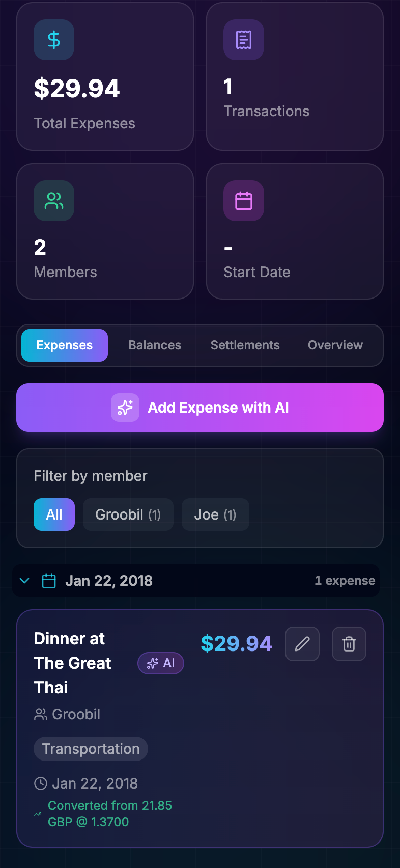Edit the Dinner expense with pencil icon
Viewport: 400px width, 868px height.
302,644
